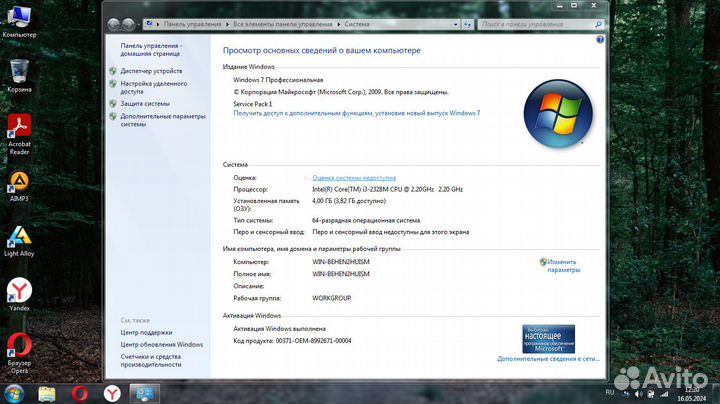Click the Система breadcrumb segment
The image size is (720, 404).
click(357, 24)
